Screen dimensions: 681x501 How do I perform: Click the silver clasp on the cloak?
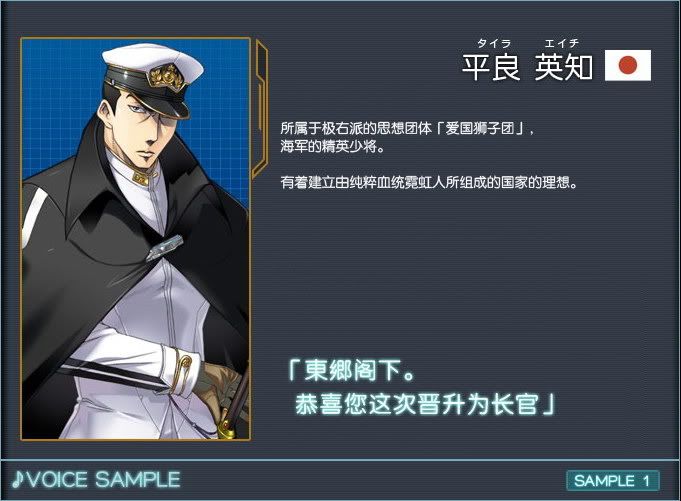click(165, 247)
